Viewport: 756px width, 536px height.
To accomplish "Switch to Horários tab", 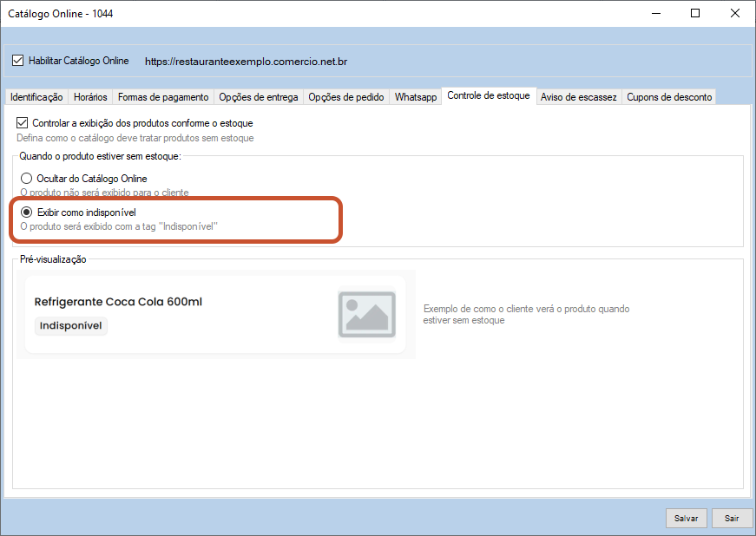I will [x=90, y=97].
